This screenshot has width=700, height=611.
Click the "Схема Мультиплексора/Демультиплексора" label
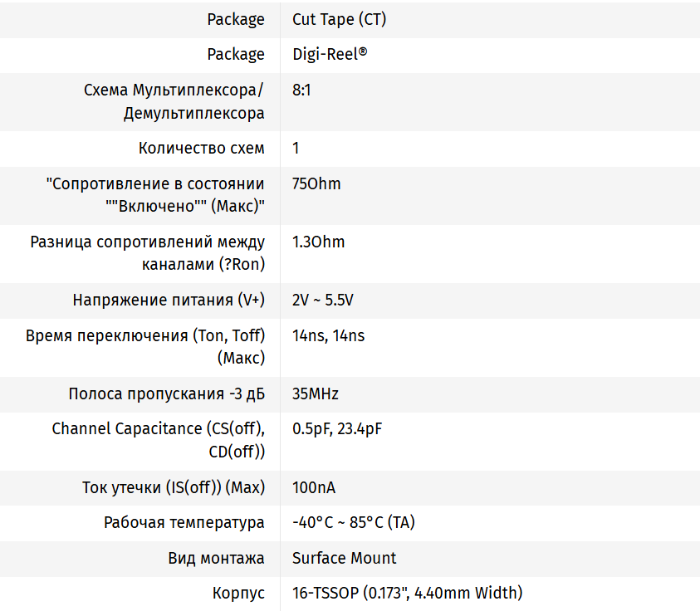coord(174,101)
